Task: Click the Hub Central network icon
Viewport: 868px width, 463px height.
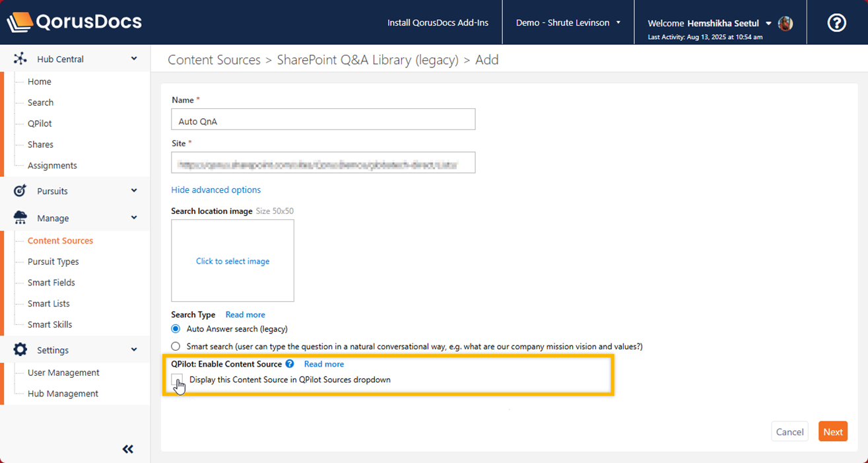Action: pos(20,59)
